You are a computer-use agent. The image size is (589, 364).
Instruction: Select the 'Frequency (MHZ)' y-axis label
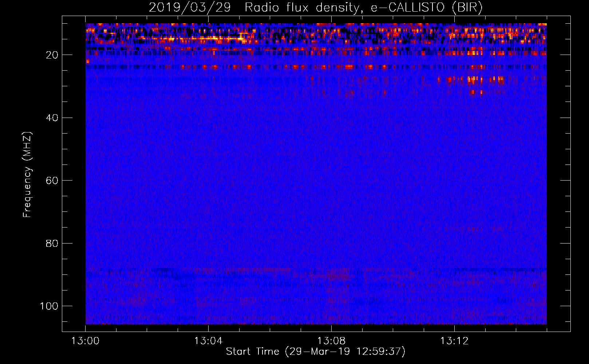pos(27,174)
